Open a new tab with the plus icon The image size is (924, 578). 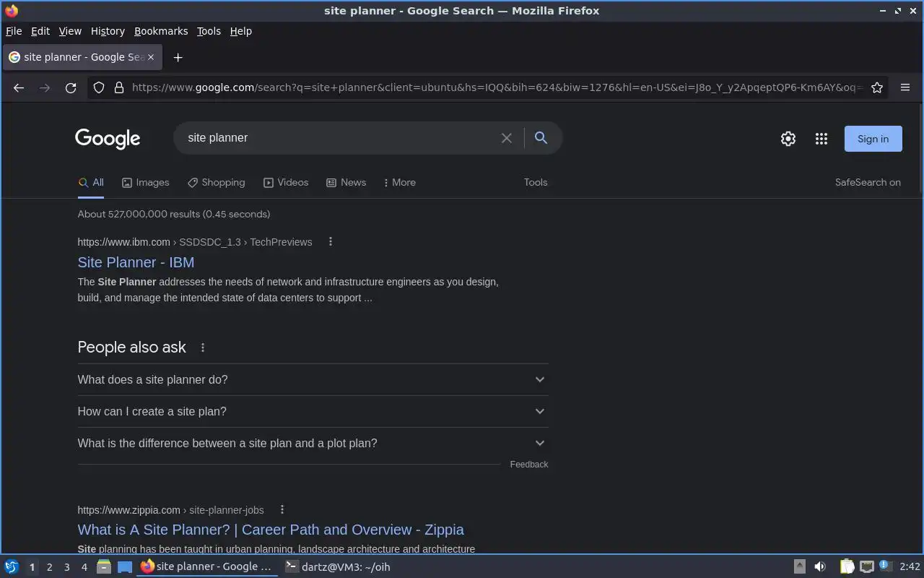click(178, 57)
